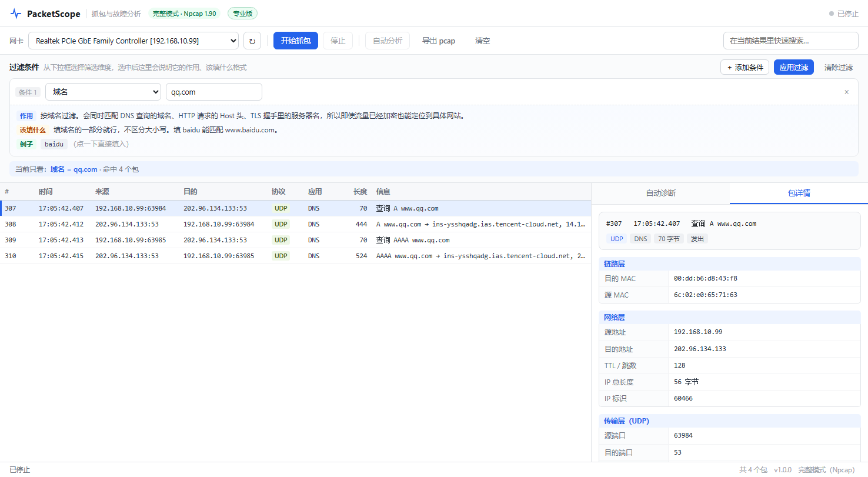Select packet row 309
Image resolution: width=868 pixels, height=477 pixels.
295,240
